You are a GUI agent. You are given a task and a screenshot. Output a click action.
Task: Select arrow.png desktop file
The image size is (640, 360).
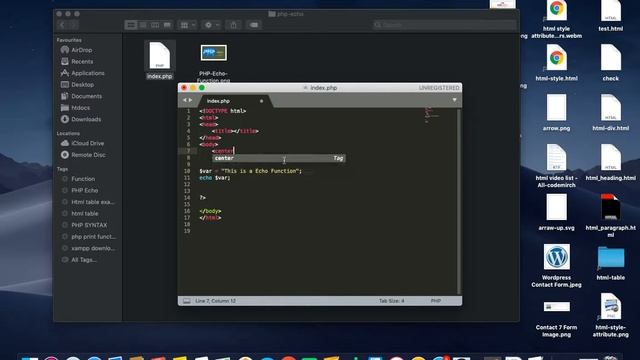[556, 113]
